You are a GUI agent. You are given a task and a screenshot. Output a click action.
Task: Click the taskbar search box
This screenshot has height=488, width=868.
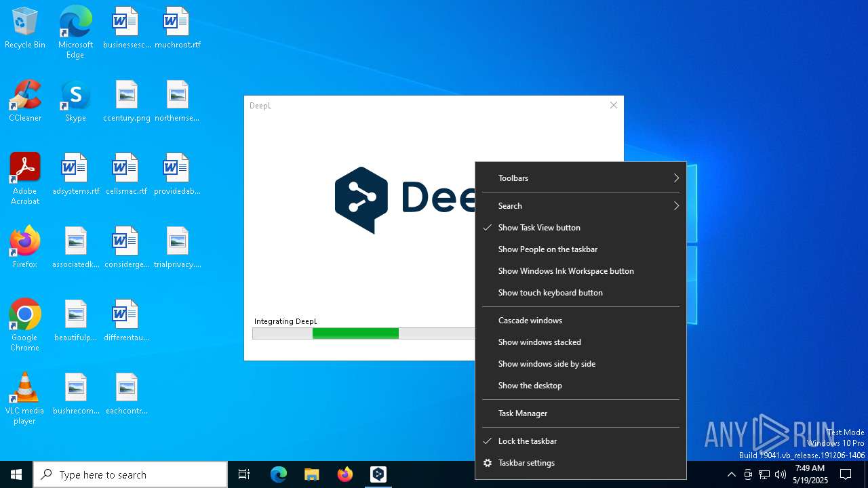[130, 474]
